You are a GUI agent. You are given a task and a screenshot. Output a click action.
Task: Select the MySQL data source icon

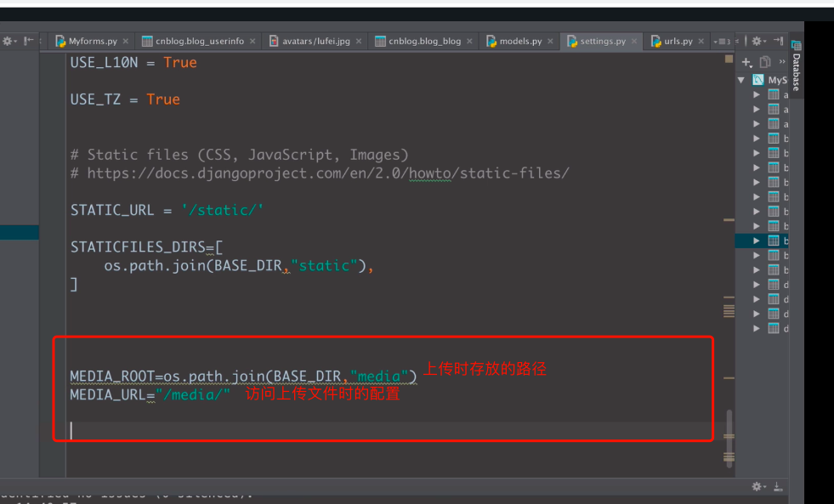[x=758, y=80]
